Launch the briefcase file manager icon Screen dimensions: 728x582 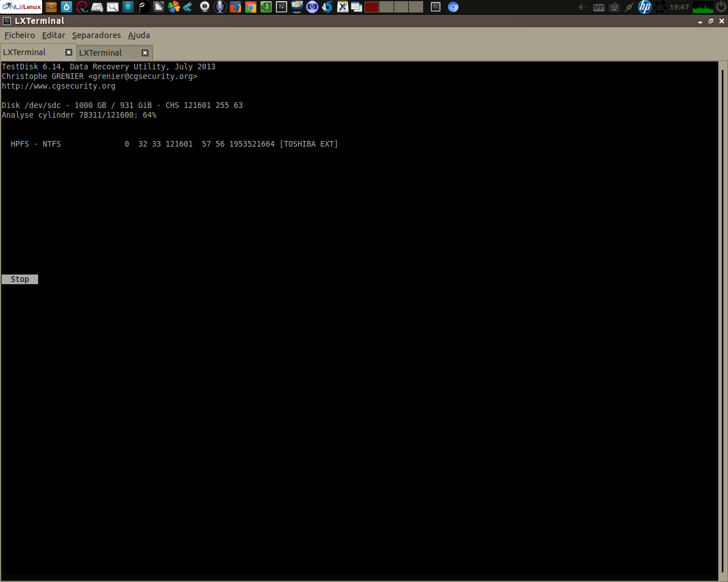pyautogui.click(x=51, y=7)
